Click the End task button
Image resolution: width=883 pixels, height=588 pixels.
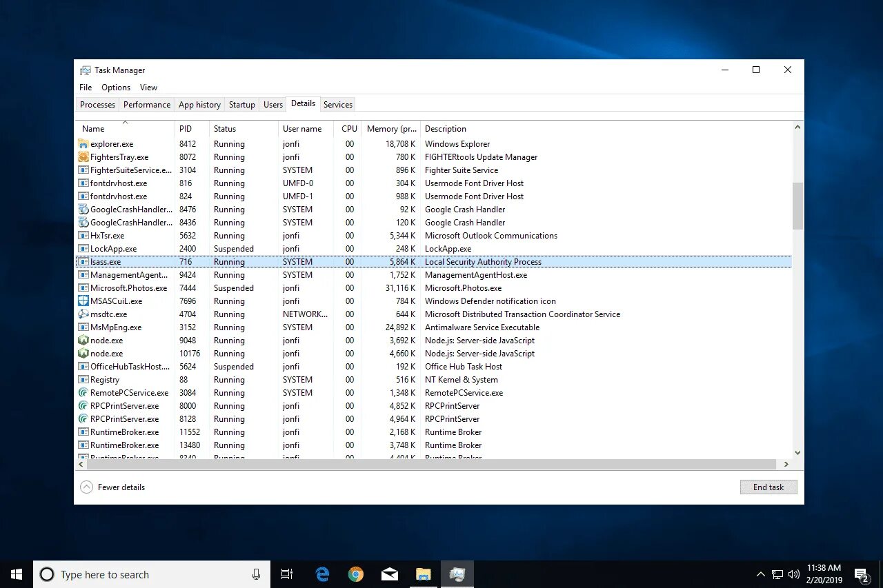click(x=768, y=487)
